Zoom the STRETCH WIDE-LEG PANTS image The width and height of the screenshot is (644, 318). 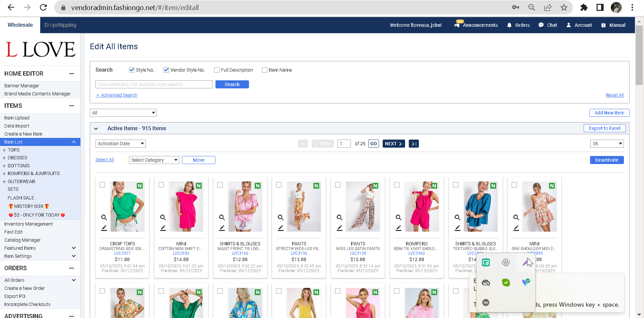280,218
